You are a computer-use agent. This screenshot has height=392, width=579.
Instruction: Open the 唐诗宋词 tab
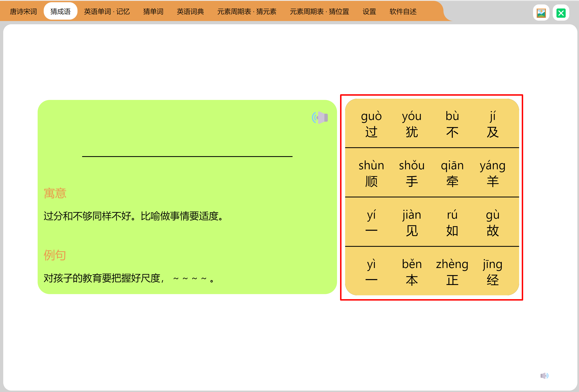pos(23,12)
